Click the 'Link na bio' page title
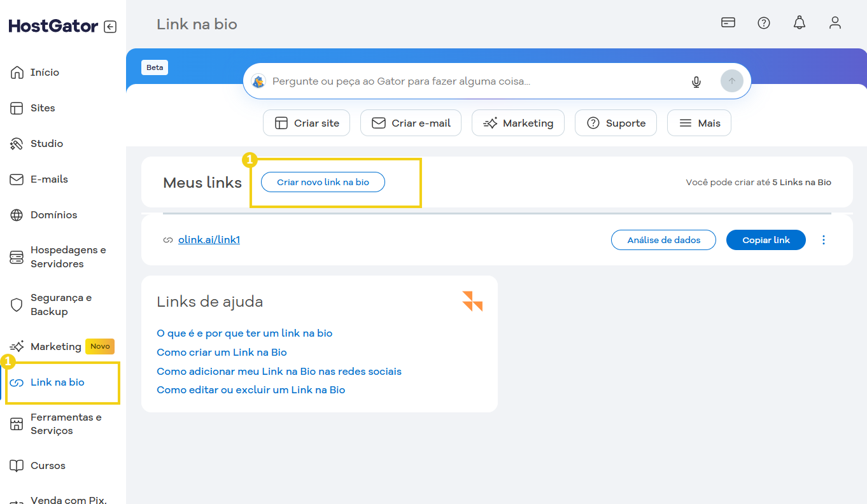 pyautogui.click(x=197, y=24)
